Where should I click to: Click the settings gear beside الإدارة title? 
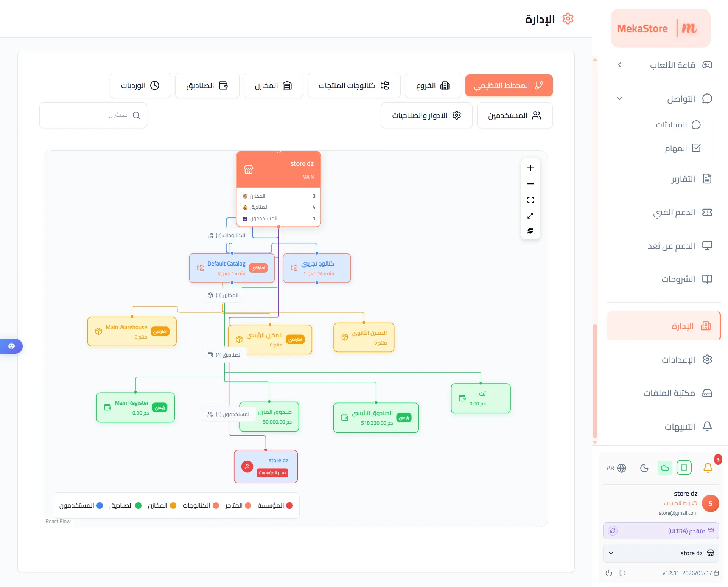568,19
